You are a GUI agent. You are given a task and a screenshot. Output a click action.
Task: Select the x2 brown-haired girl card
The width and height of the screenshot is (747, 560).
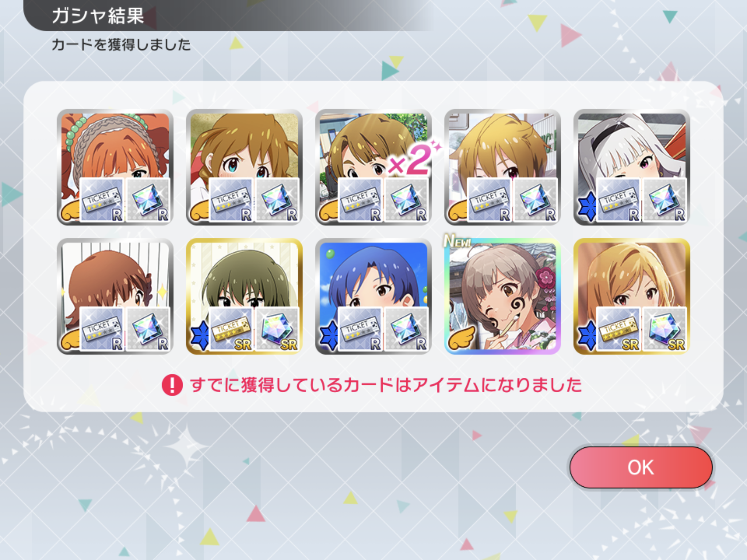pos(373,167)
